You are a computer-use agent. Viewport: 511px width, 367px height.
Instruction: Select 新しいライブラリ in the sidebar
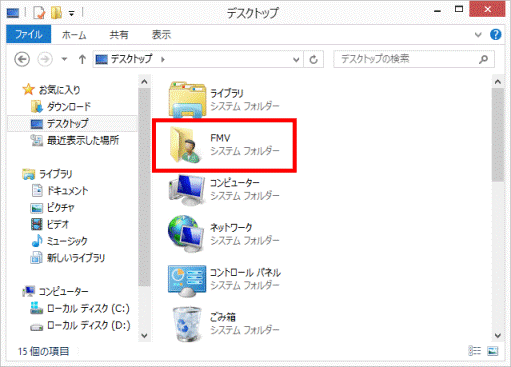pos(68,258)
